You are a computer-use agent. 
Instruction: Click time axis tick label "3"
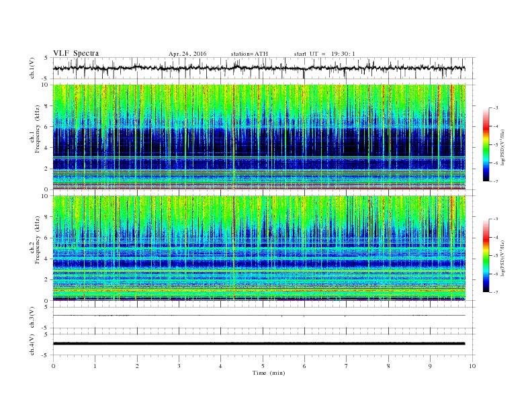[179, 366]
